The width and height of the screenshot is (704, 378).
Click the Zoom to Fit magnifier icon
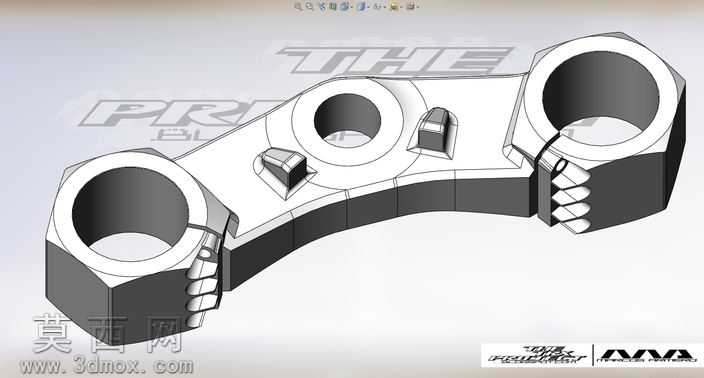(x=298, y=6)
